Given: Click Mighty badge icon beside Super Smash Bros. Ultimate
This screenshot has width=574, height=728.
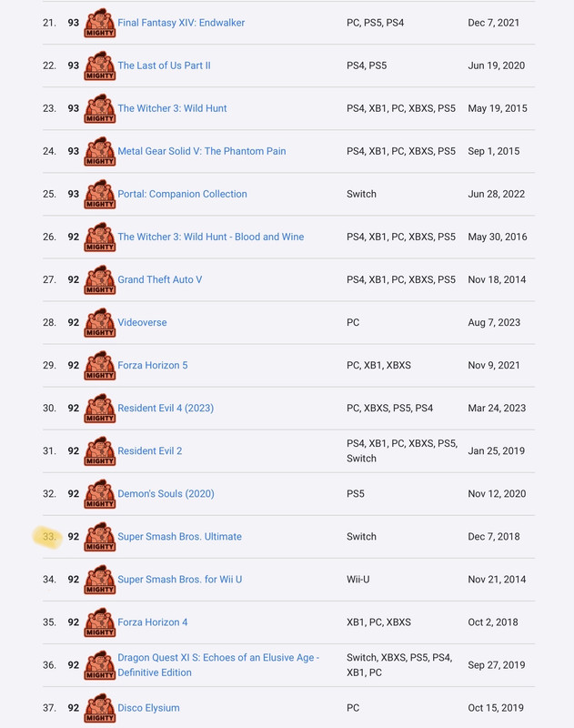Looking at the screenshot, I should click(100, 537).
